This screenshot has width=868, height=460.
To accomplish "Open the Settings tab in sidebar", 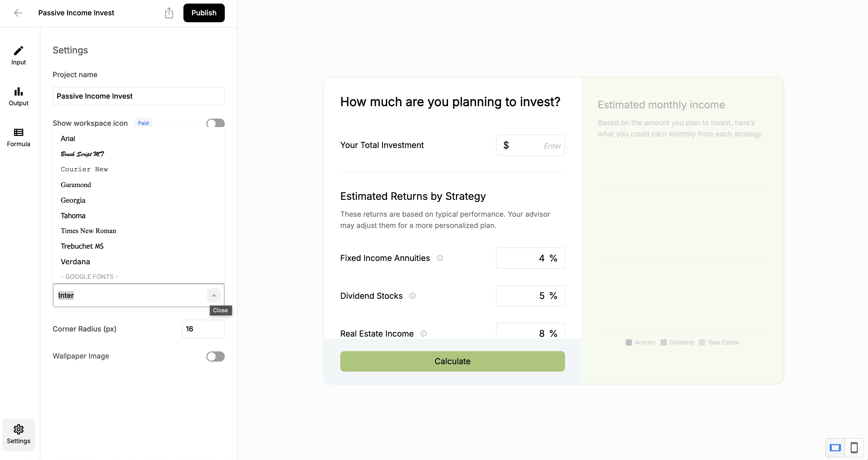I will (19, 434).
